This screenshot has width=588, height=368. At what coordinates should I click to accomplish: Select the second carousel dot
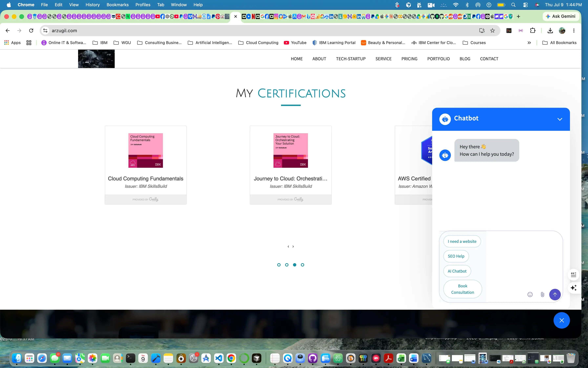tap(287, 265)
